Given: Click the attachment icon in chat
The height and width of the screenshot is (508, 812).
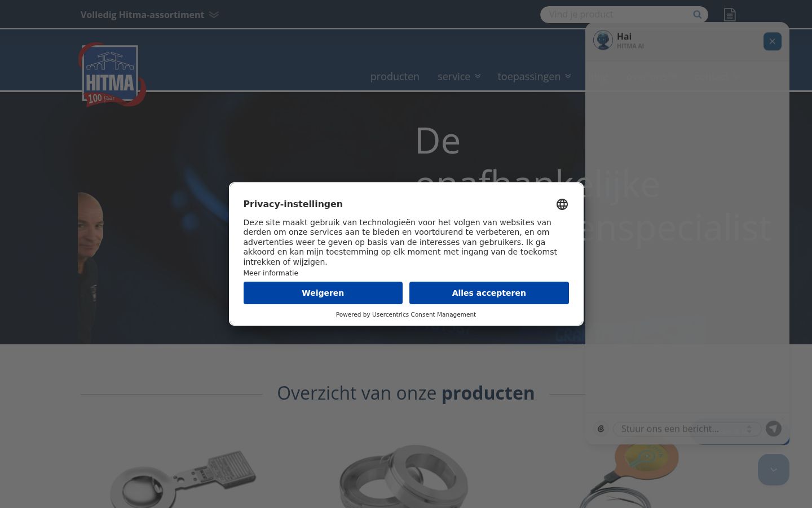Looking at the screenshot, I should pyautogui.click(x=601, y=429).
